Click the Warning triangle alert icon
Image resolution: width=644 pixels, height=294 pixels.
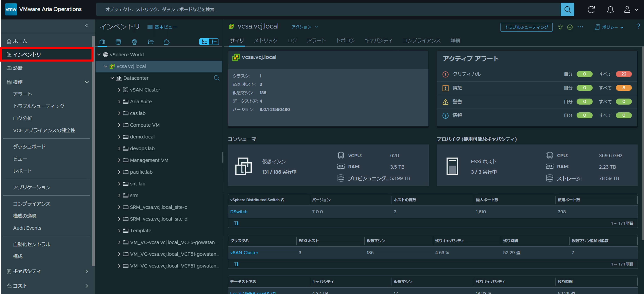445,102
